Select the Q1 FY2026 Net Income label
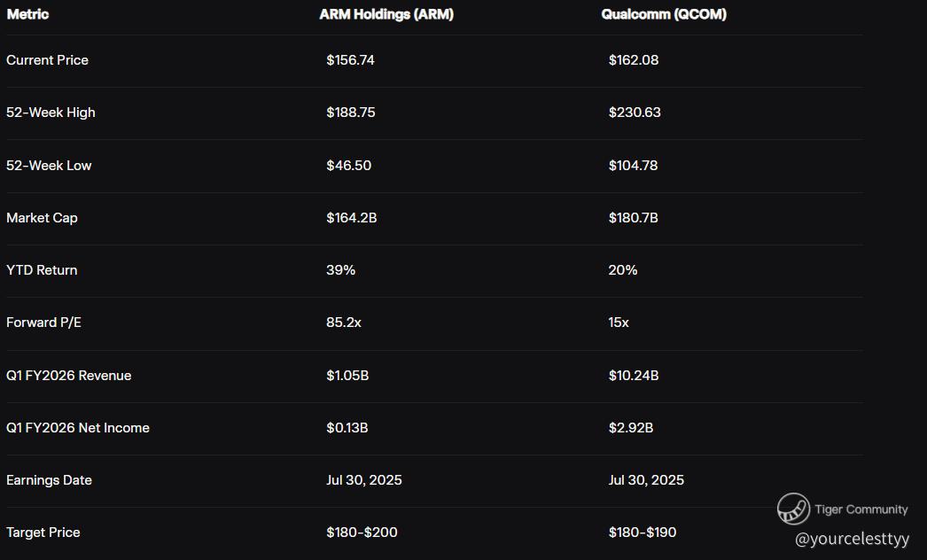Image resolution: width=927 pixels, height=560 pixels. pyautogui.click(x=78, y=428)
